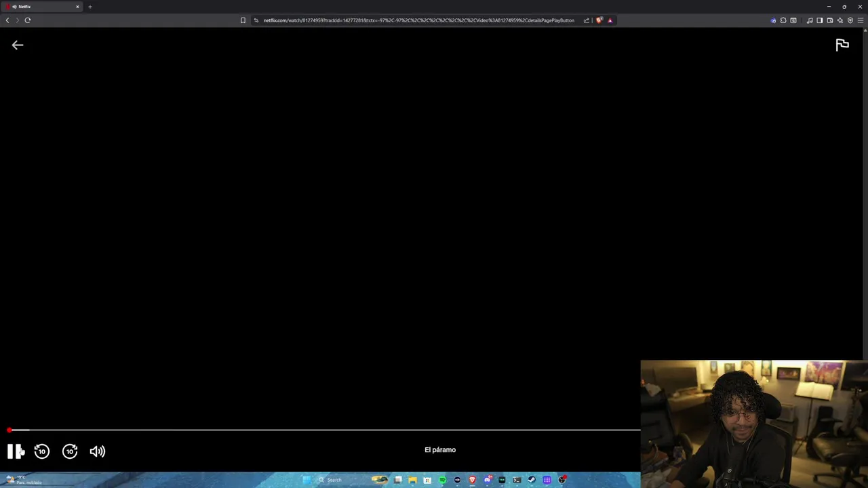This screenshot has height=488, width=868.
Task: Open the Brave browser taskbar icon
Action: click(473, 480)
